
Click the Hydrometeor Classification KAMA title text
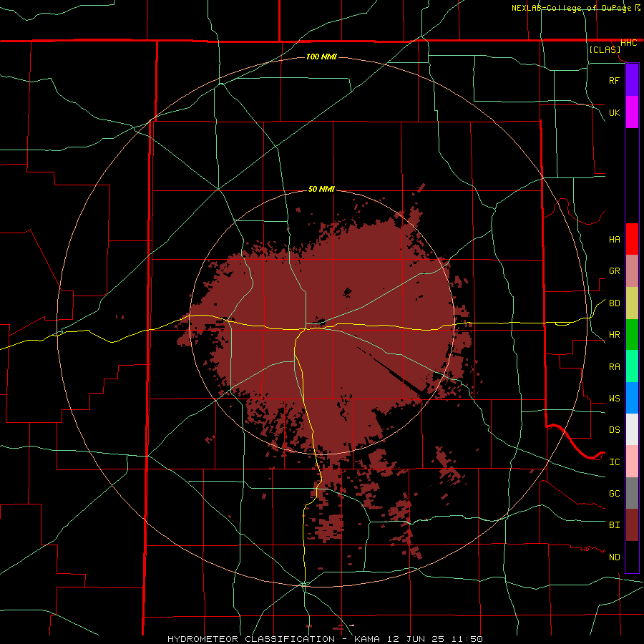325,639
